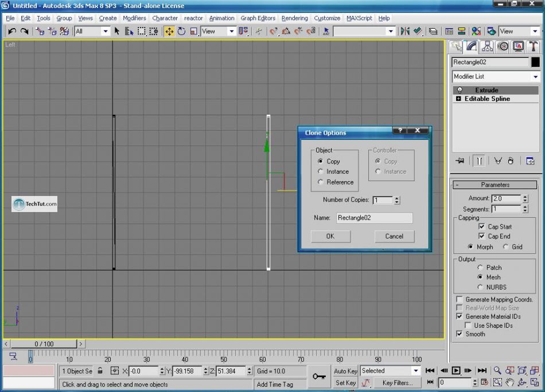Select the NURBS output option
The width and height of the screenshot is (545, 392).
[480, 287]
